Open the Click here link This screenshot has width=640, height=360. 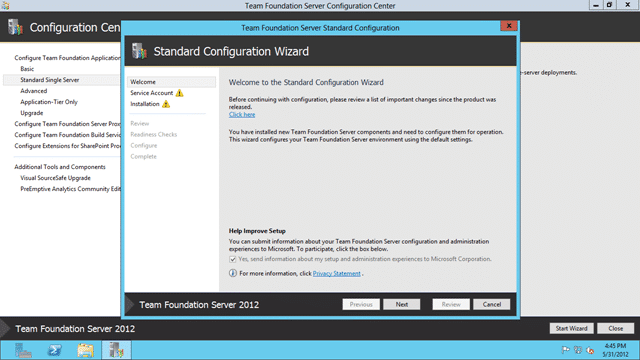click(242, 115)
